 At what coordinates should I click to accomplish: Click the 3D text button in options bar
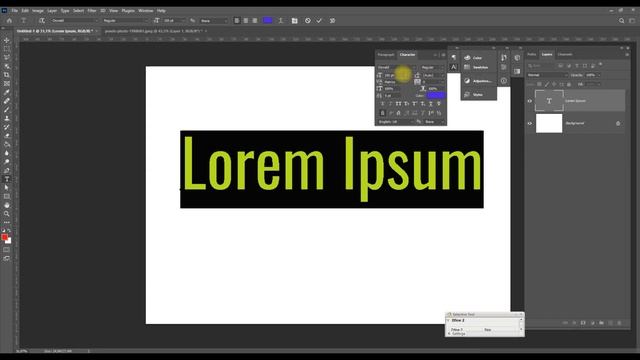pyautogui.click(x=332, y=20)
